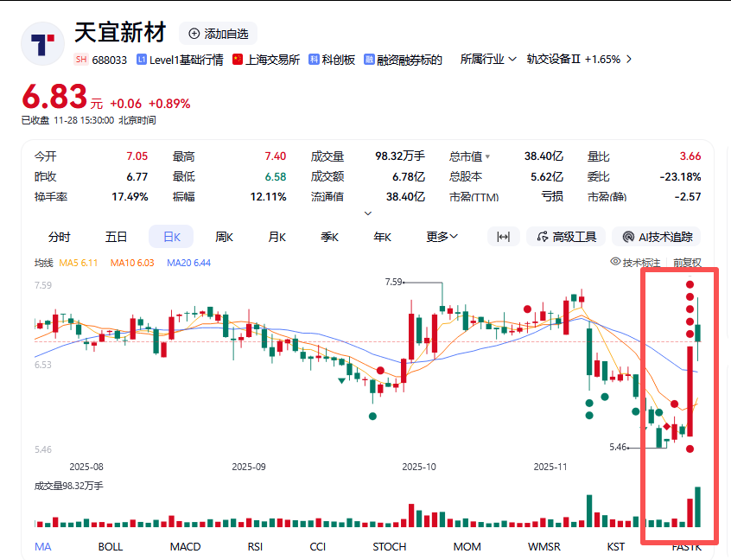
Task: Select the CCI indicator tab
Action: 318,546
